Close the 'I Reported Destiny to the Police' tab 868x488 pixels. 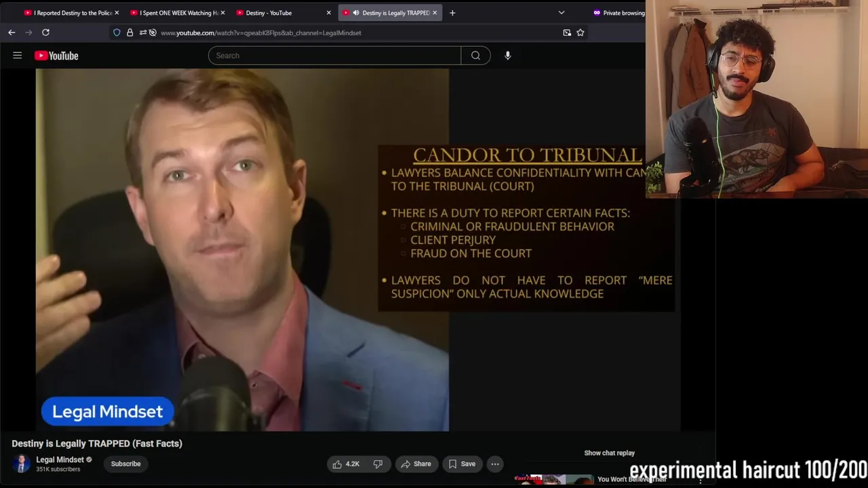117,13
